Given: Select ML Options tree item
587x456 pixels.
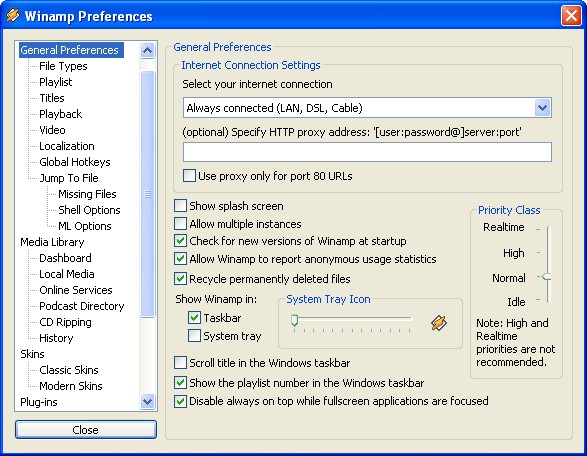Looking at the screenshot, I should pos(85,226).
